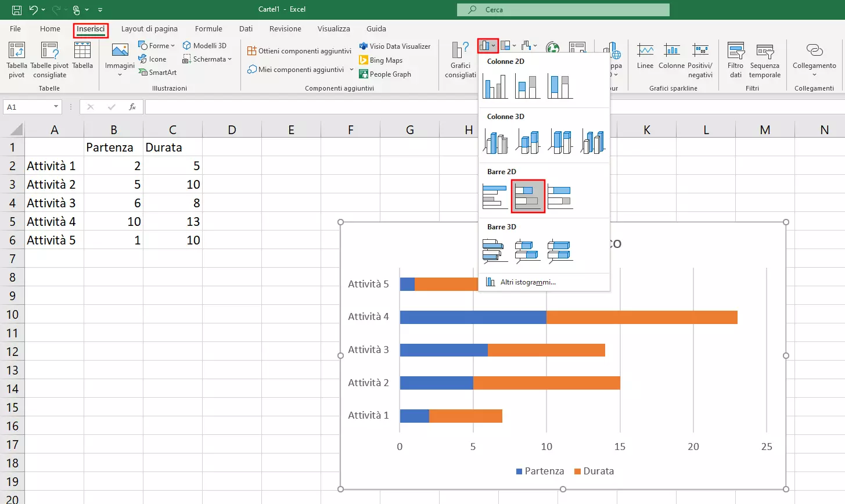Click Altri istogrammi menu entry
845x504 pixels.
click(x=544, y=282)
